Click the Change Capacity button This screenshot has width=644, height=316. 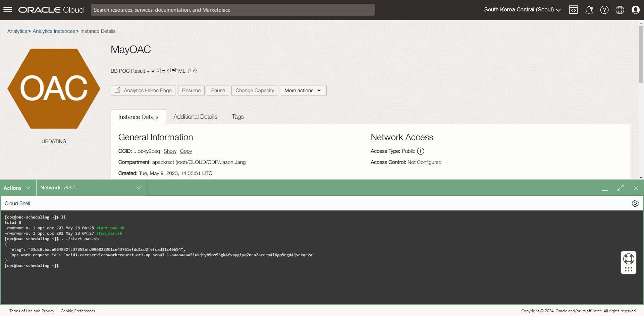tap(255, 90)
